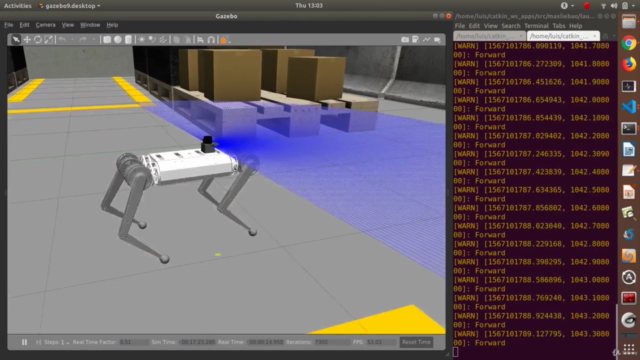Activate the translate mode tool

(27, 40)
